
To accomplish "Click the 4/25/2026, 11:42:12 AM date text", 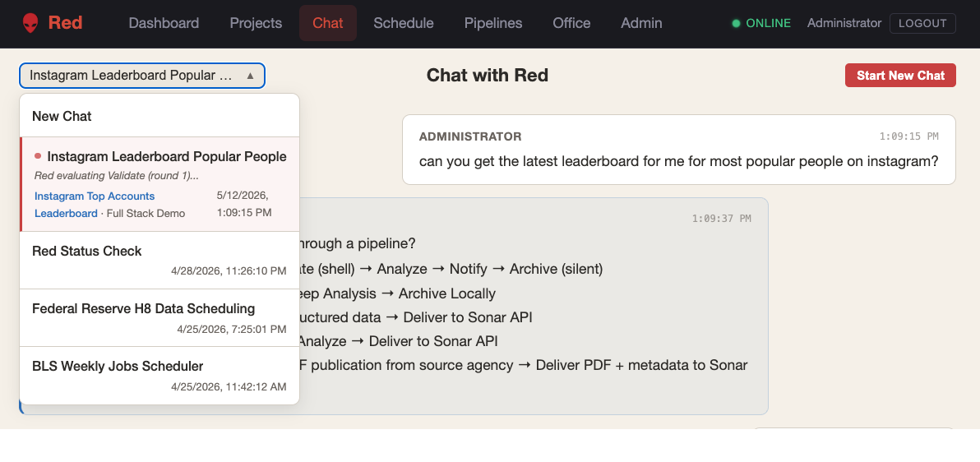I will [229, 386].
